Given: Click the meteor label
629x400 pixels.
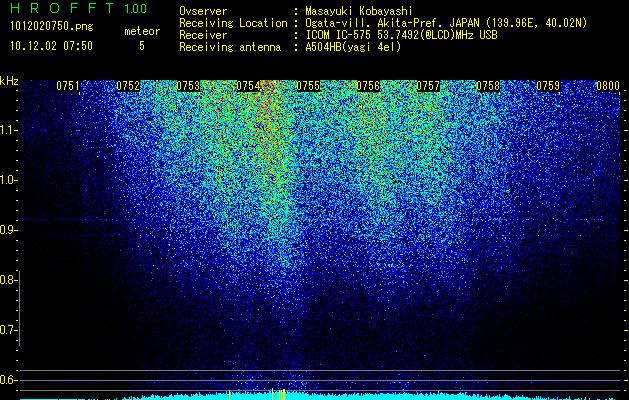Looking at the screenshot, I should pyautogui.click(x=142, y=31).
